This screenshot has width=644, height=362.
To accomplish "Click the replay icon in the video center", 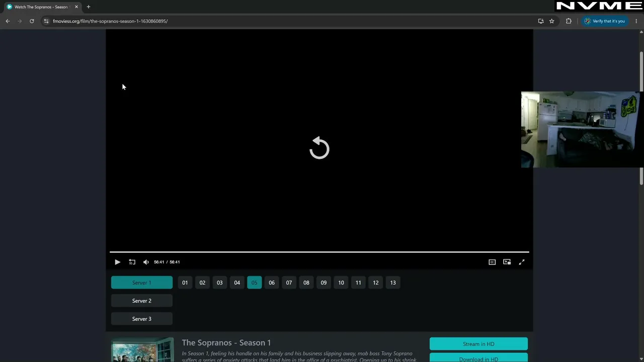I will point(319,148).
